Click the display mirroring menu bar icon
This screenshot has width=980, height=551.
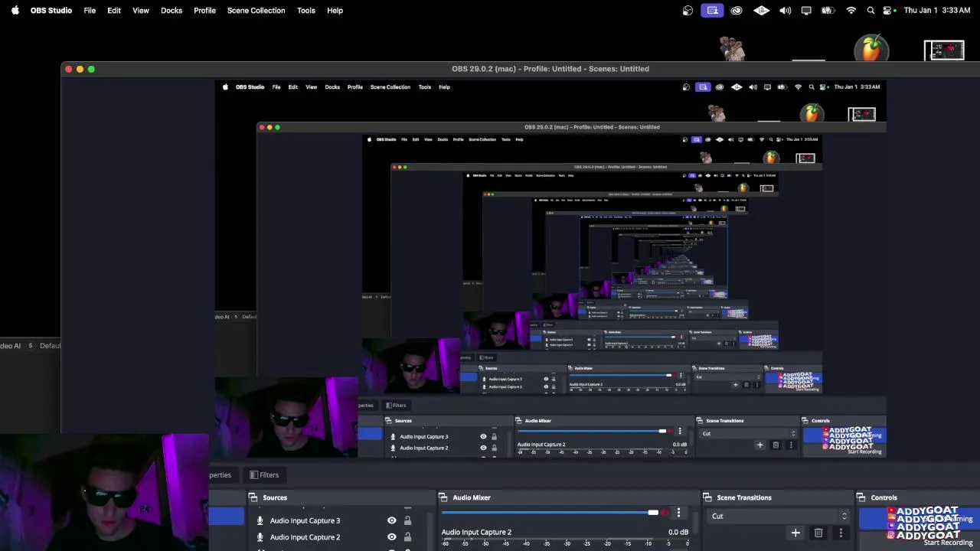[806, 11]
